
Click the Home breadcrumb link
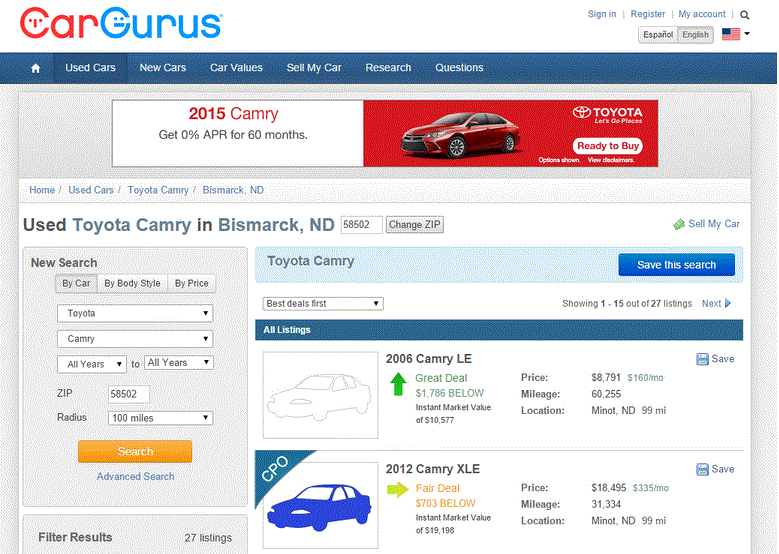pos(42,190)
